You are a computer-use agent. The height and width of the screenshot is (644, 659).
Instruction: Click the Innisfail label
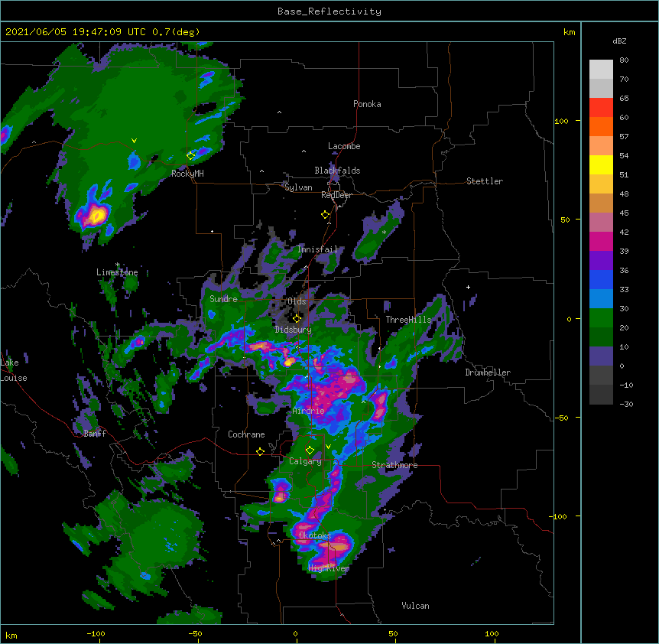pos(317,249)
